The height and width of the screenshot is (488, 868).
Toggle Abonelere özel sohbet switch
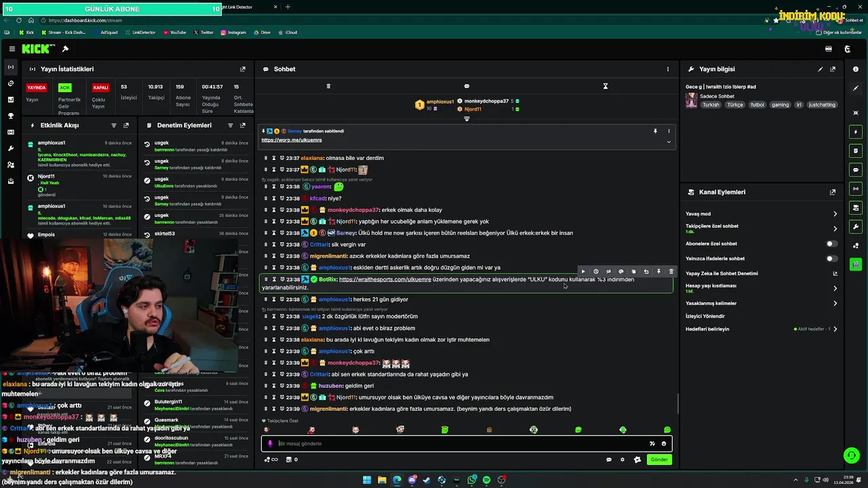[831, 243]
